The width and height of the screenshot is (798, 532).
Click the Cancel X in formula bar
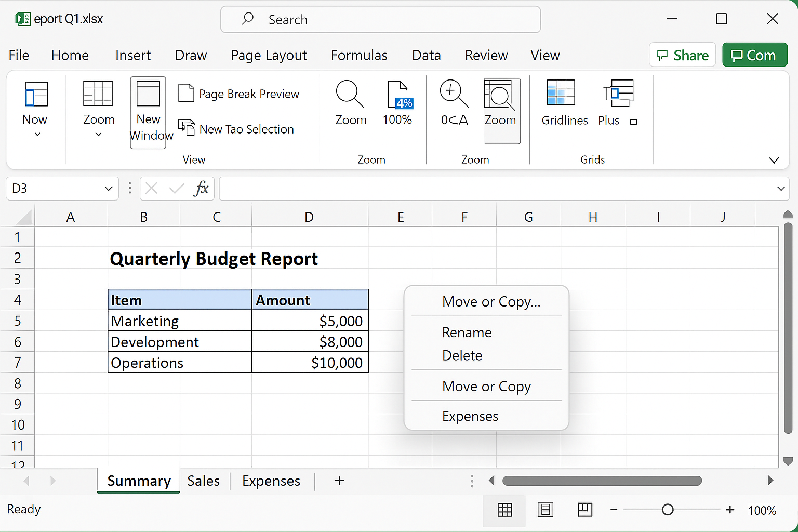pos(152,188)
